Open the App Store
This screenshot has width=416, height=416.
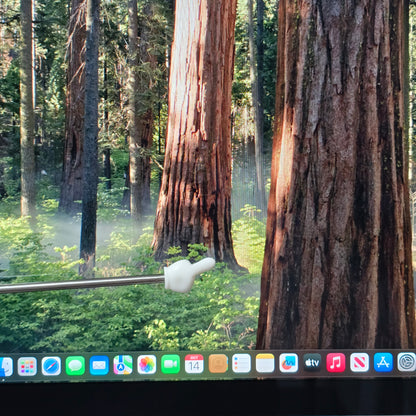383,362
